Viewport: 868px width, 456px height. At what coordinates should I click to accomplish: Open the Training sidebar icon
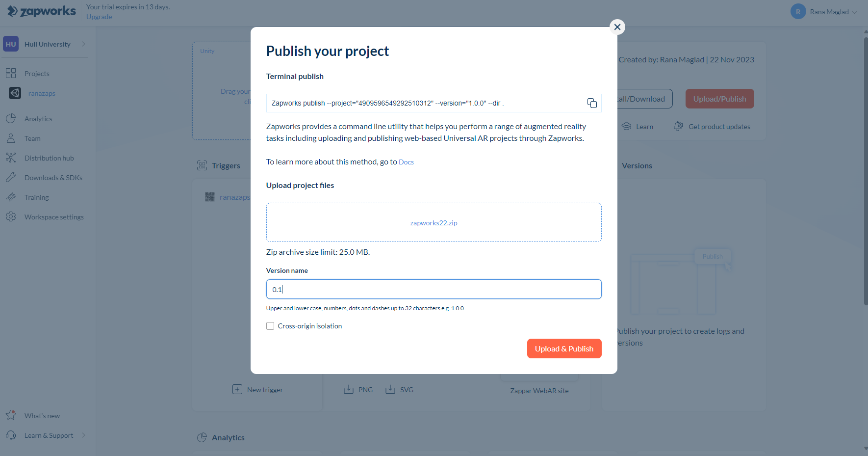pos(11,197)
